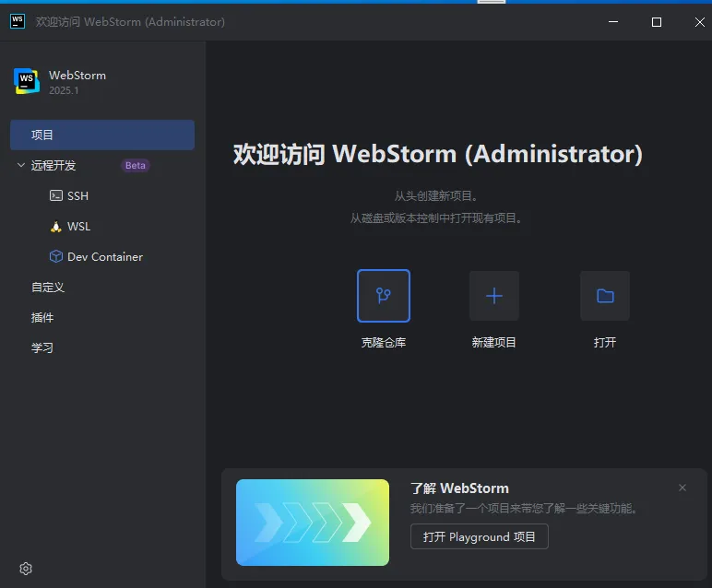This screenshot has height=588, width=712.
Task: Collapse the 远程开发 section chevron
Action: coord(20,165)
